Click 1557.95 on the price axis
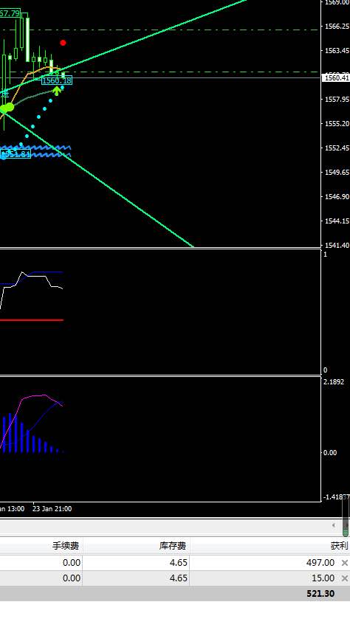 337,99
